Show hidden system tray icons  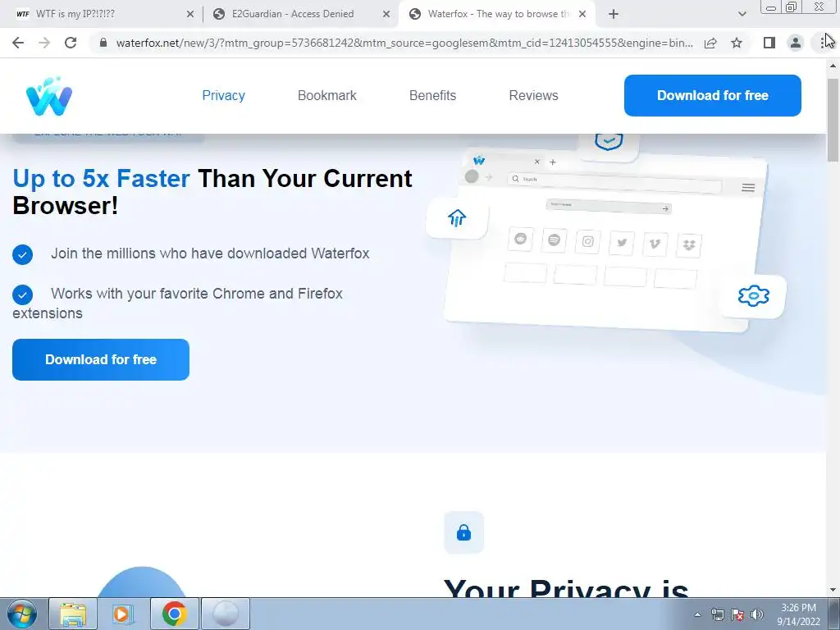click(697, 614)
